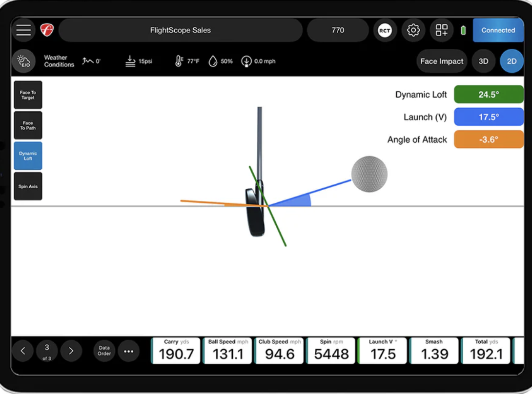Click the RCT ball icon

tap(385, 30)
